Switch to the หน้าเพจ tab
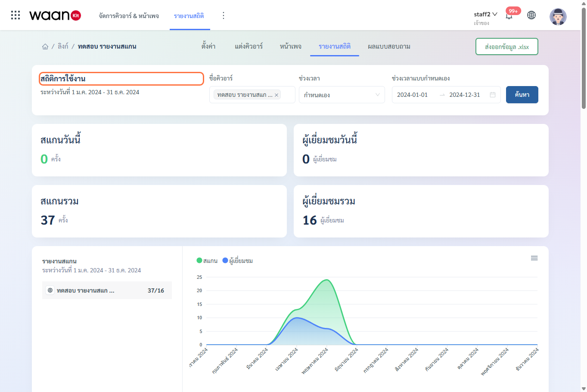The image size is (587, 392). point(291,46)
